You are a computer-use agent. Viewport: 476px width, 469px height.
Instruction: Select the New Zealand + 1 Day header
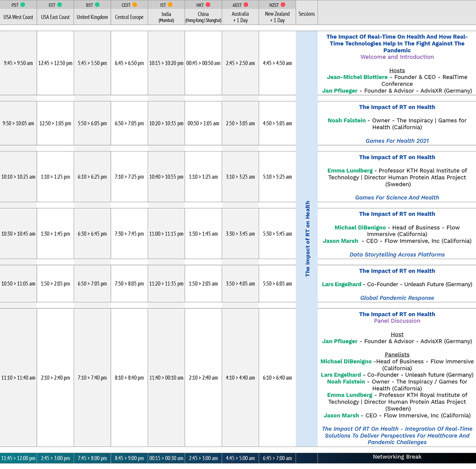point(278,17)
